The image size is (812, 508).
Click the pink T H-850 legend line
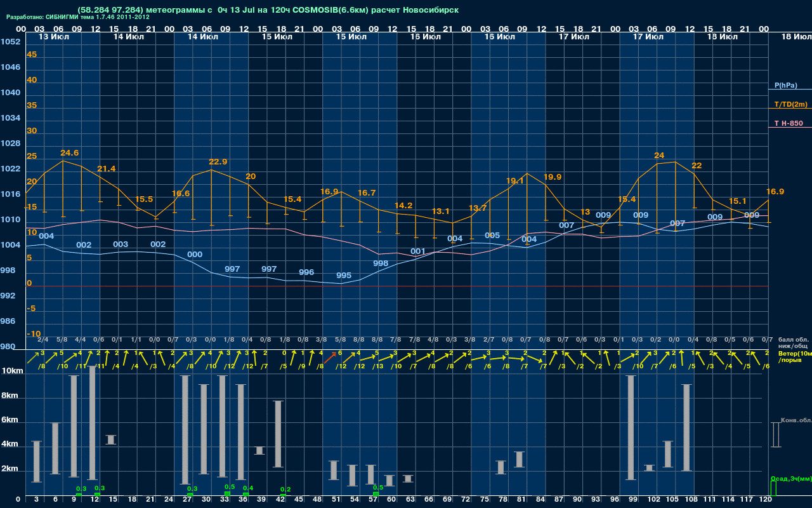pos(790,128)
